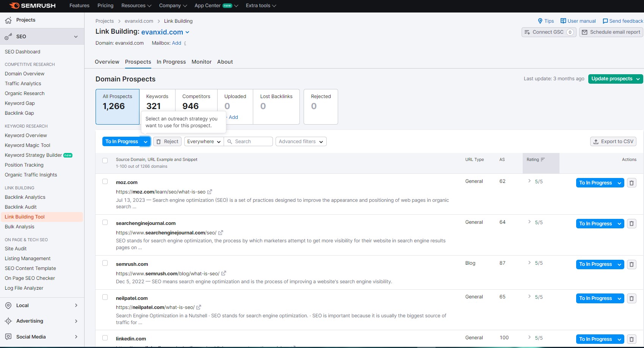Screen dimensions: 644x348
Task: Click the Rating column sort icon
Action: click(543, 160)
